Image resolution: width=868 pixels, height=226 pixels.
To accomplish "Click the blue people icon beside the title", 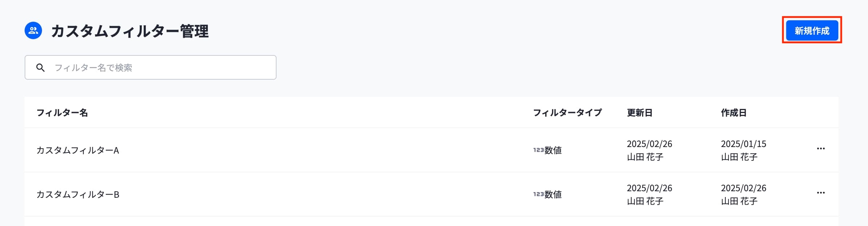I will pos(33,30).
